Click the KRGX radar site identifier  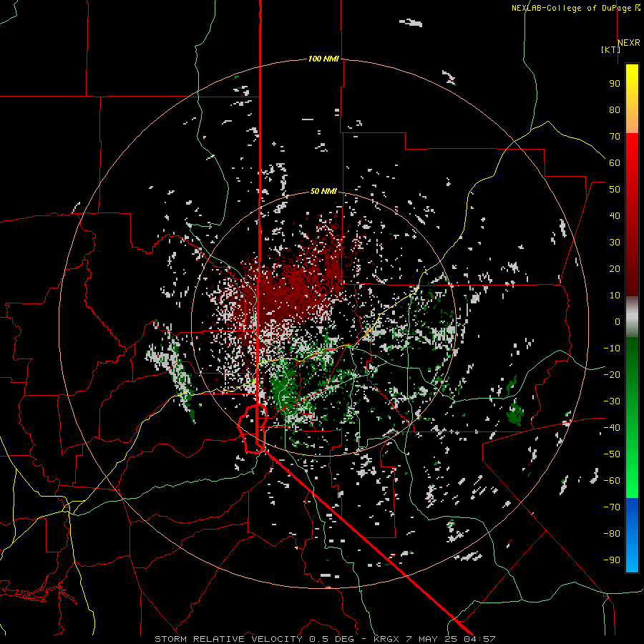coord(386,639)
